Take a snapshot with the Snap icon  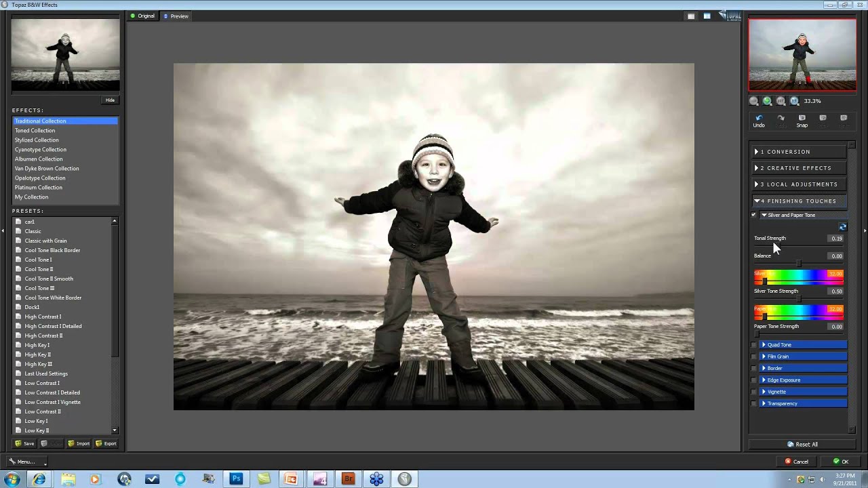click(802, 121)
